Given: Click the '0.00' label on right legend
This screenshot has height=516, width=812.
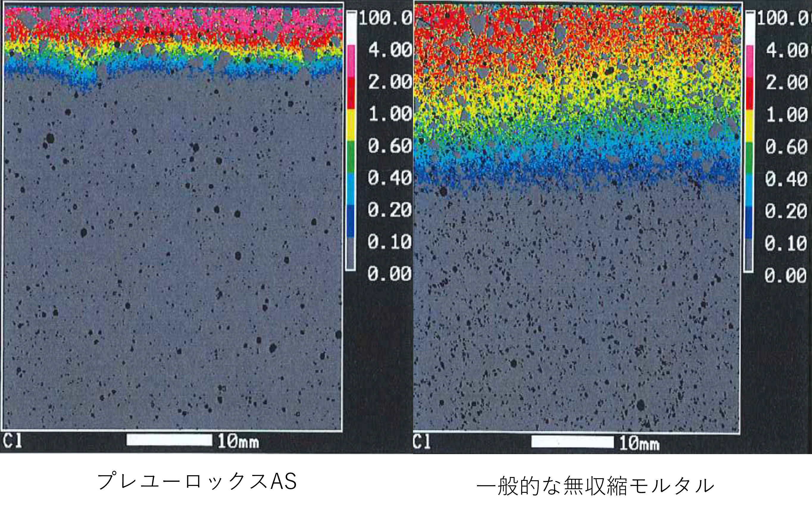Looking at the screenshot, I should 786,276.
